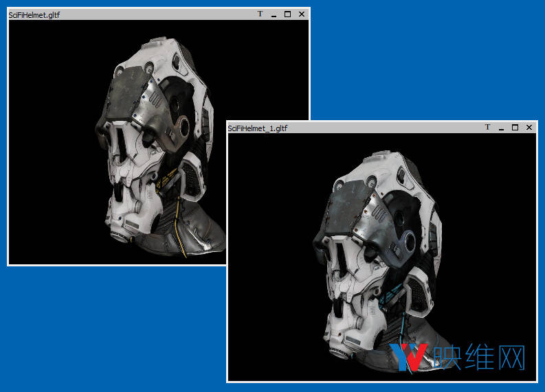Maximize the SciFiHelmet.gltf window
Viewport: 545px width, 392px height.
tap(287, 14)
